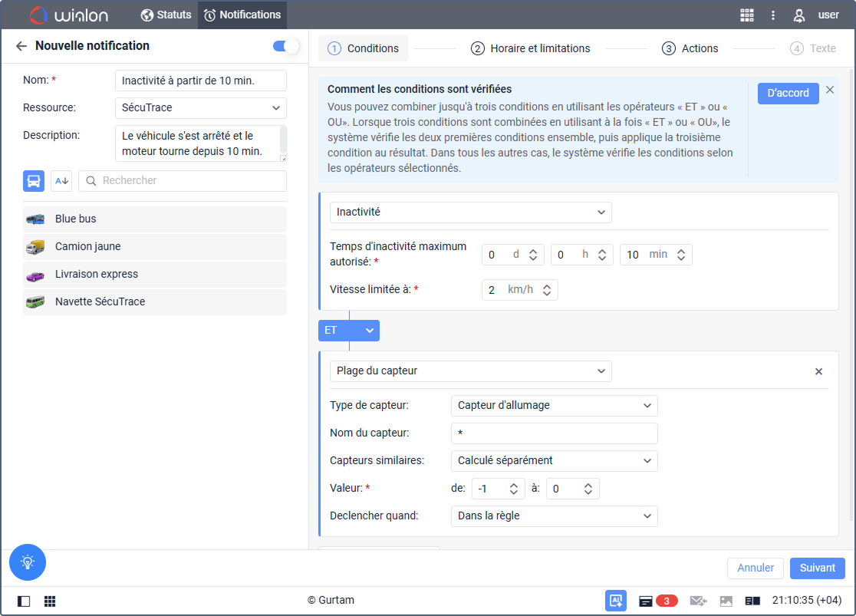Image resolution: width=856 pixels, height=616 pixels.
Task: Open the three-dot menu in top bar
Action: coord(773,15)
